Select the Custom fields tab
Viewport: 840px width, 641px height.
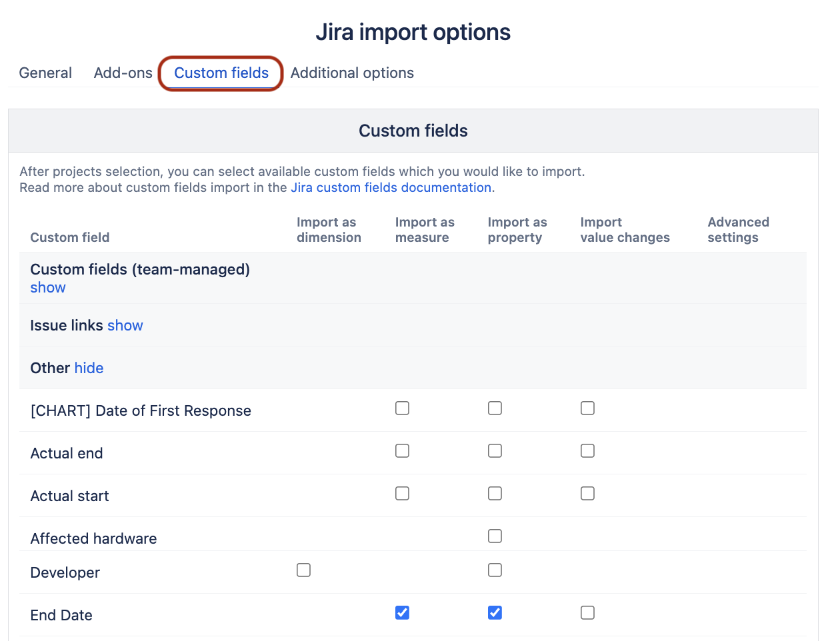(221, 73)
